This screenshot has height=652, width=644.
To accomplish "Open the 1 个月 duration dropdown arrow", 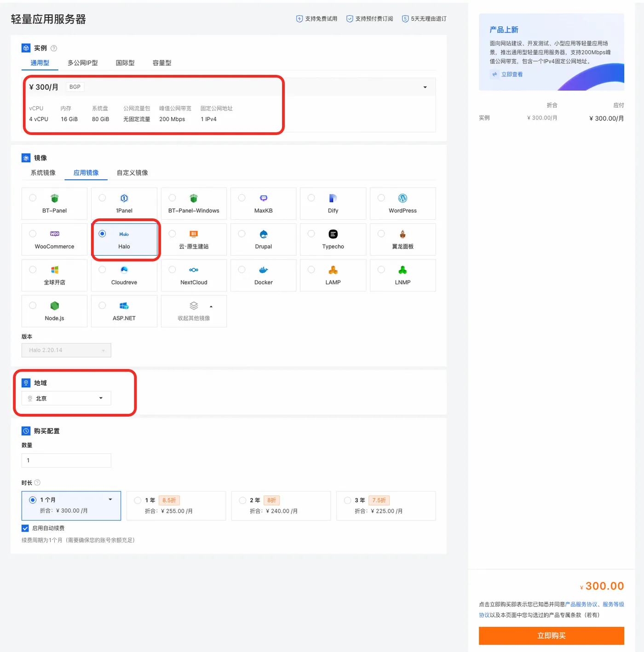I will pos(110,499).
